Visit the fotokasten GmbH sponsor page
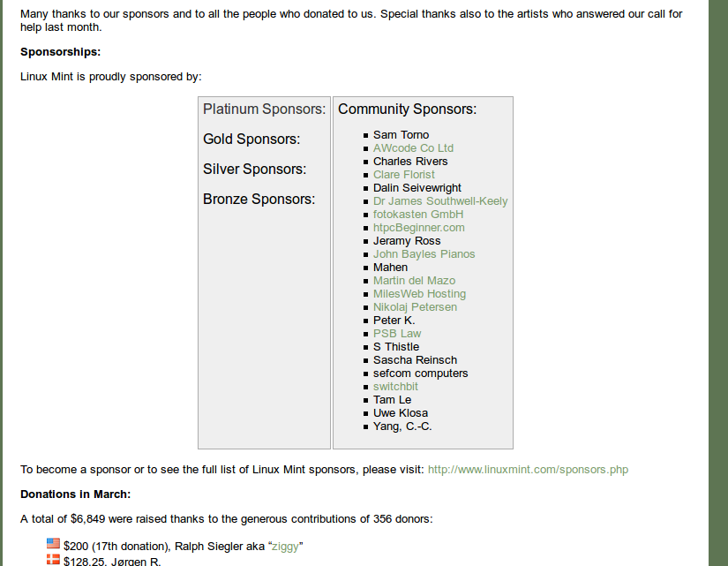Image resolution: width=728 pixels, height=566 pixels. pos(418,215)
